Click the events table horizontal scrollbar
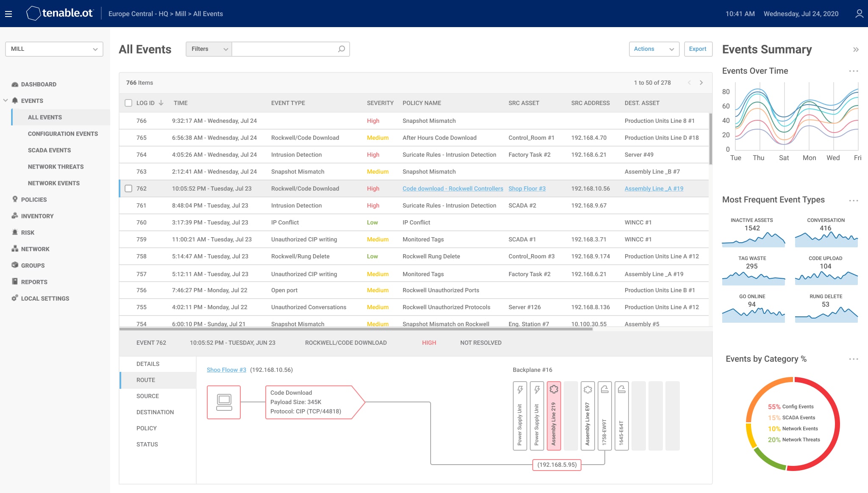This screenshot has height=493, width=868. 356,329
